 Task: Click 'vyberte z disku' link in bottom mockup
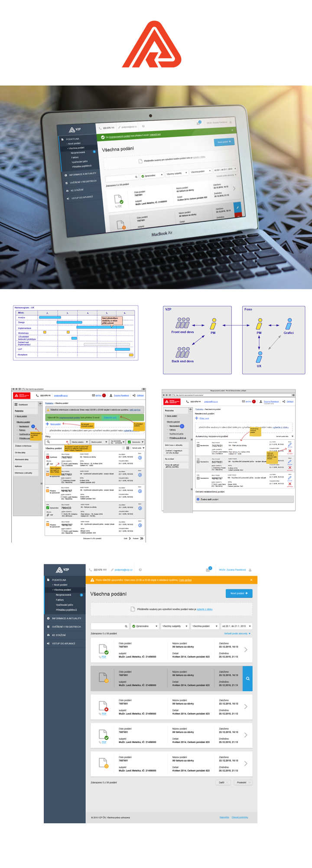[205, 609]
